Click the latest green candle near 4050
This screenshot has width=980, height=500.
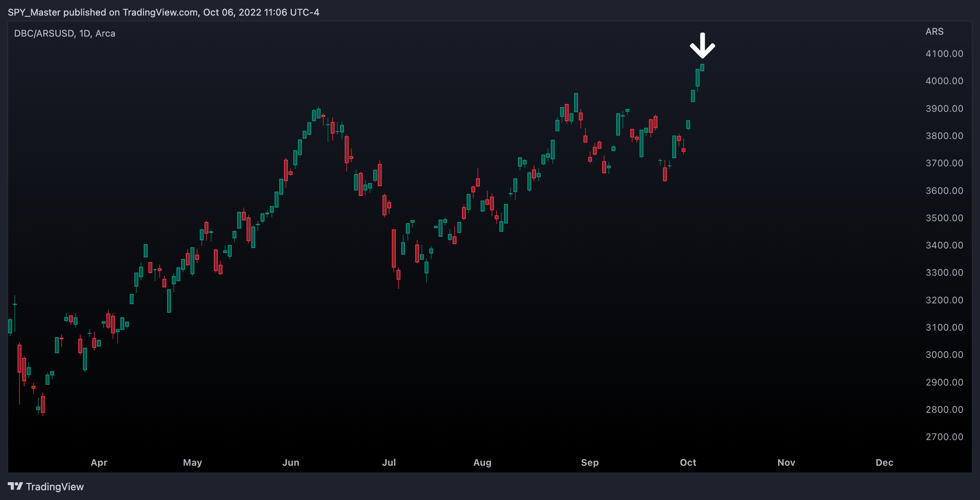(702, 67)
